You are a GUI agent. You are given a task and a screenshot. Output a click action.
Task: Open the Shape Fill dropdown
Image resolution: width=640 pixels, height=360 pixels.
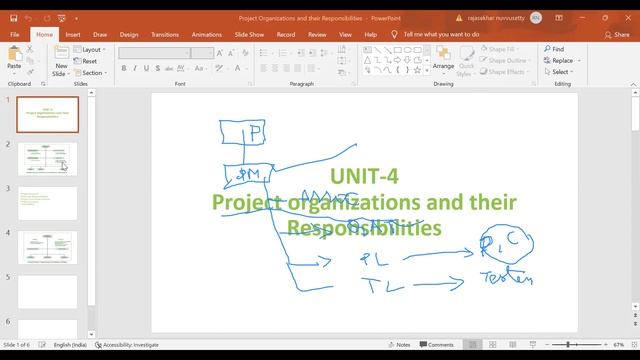tap(500, 49)
